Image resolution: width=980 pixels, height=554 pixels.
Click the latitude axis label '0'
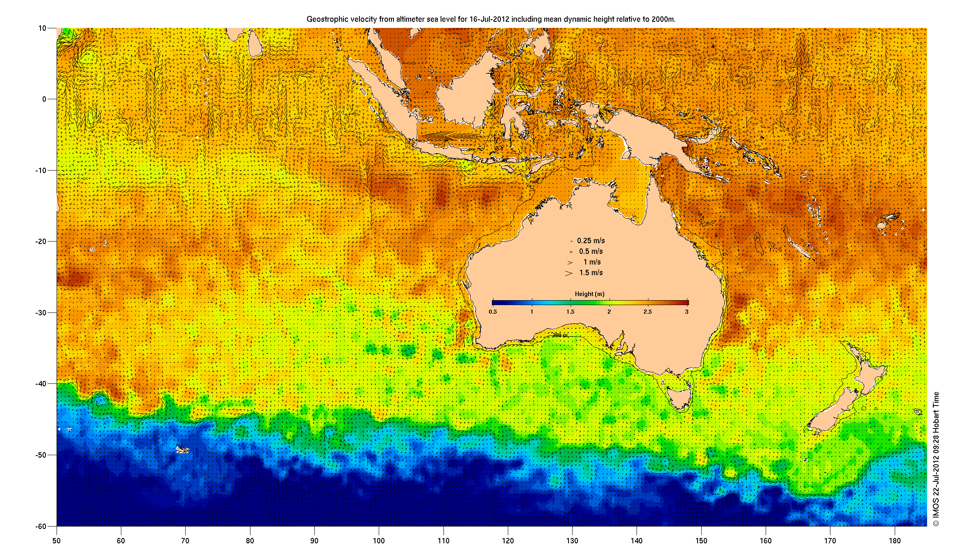point(44,99)
